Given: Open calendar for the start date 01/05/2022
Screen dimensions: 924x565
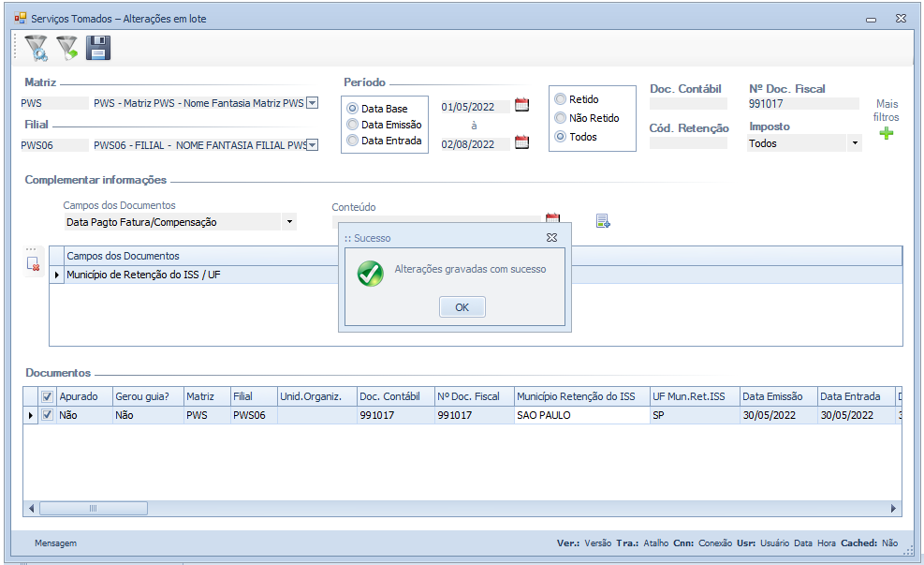Looking at the screenshot, I should pyautogui.click(x=522, y=105).
